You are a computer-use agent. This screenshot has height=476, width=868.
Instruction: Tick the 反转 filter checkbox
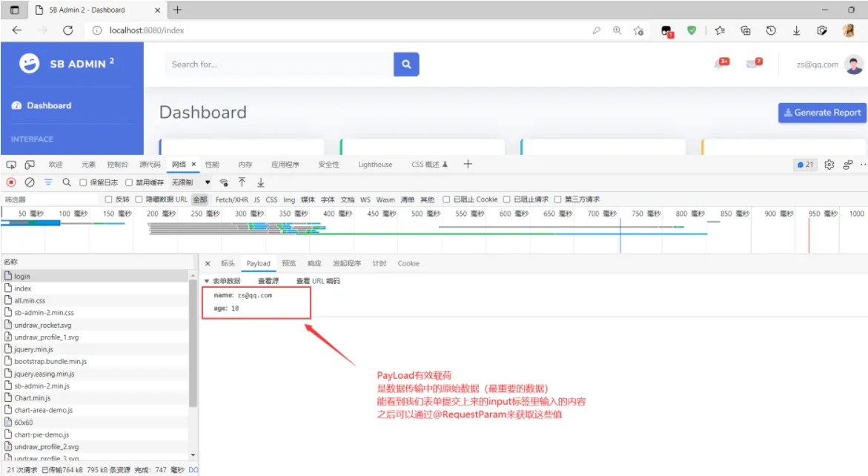pos(108,199)
